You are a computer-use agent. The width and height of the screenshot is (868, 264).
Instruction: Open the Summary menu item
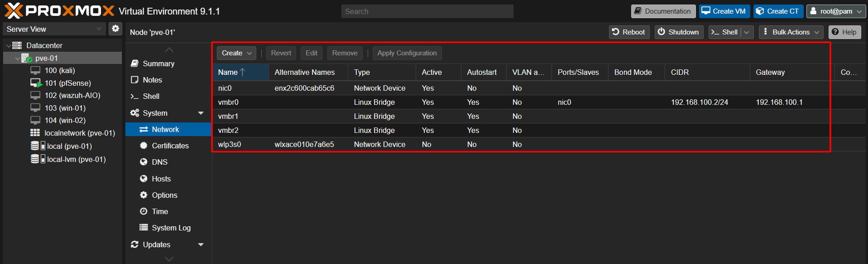(x=168, y=64)
